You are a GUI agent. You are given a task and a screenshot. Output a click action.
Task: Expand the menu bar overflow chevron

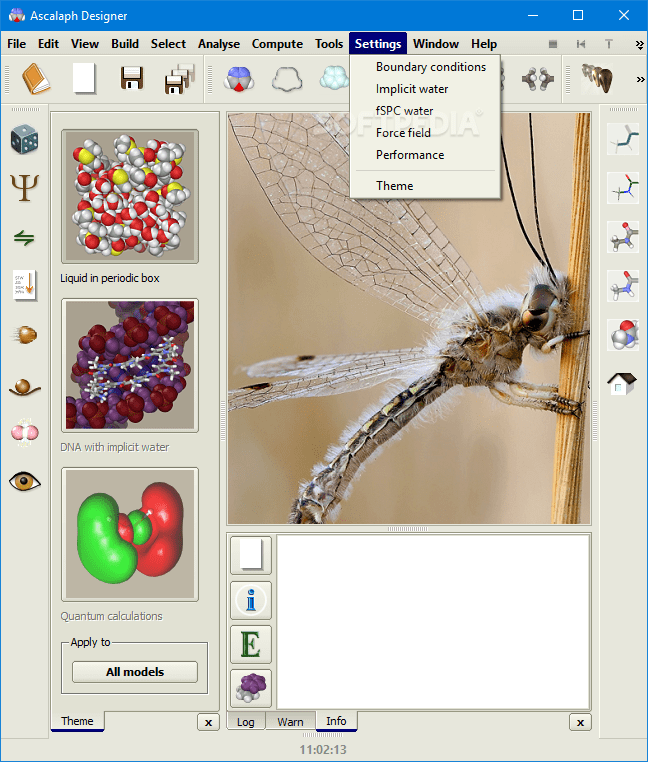[640, 44]
